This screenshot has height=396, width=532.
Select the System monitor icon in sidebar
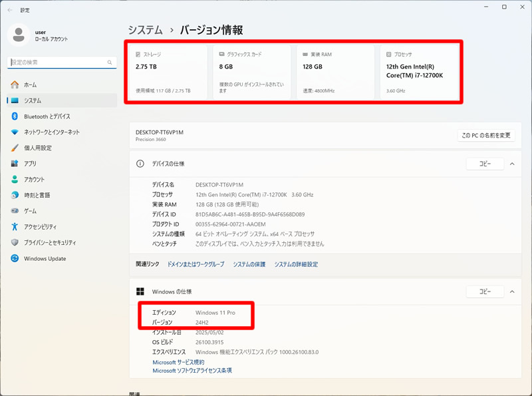click(x=15, y=100)
